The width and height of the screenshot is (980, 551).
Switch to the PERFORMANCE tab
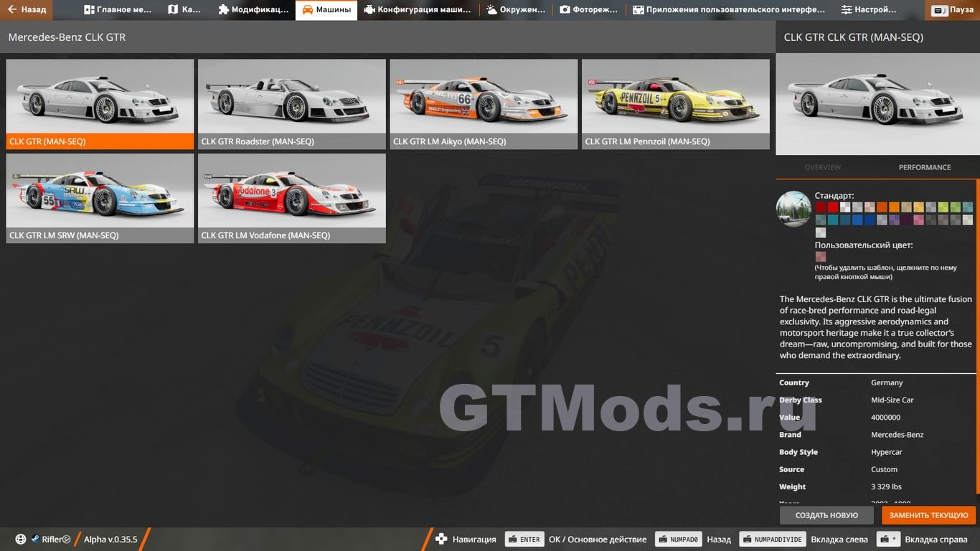[925, 167]
